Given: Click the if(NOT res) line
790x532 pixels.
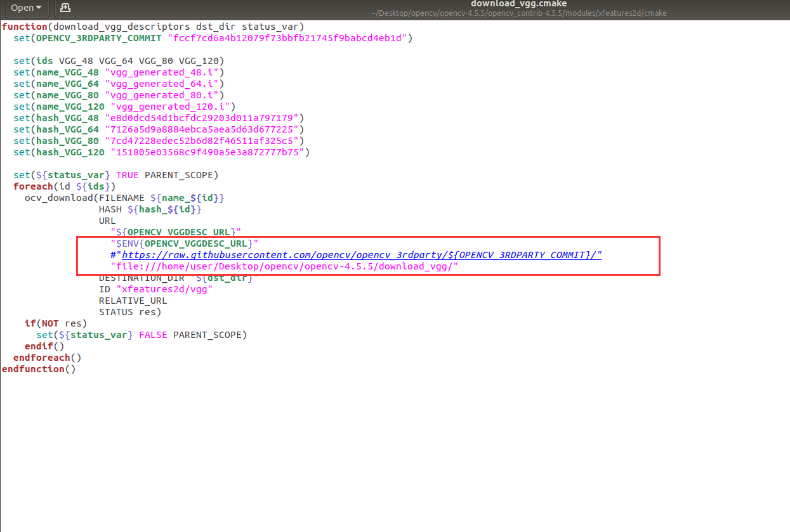Looking at the screenshot, I should (56, 323).
